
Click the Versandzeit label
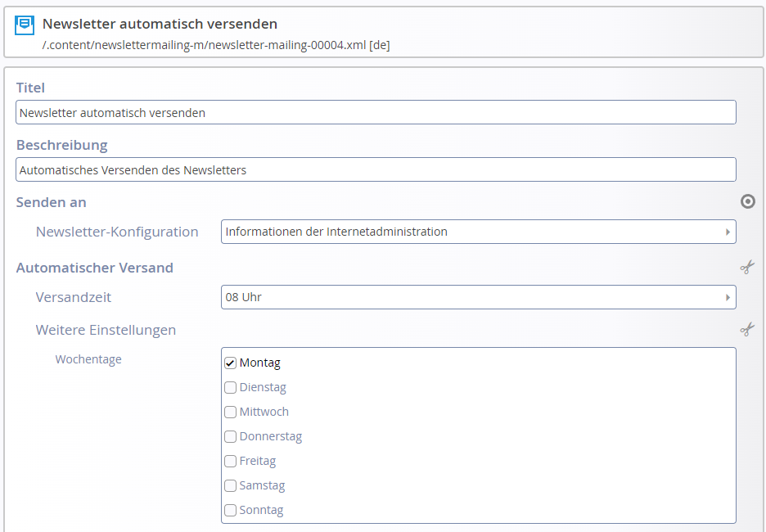[x=74, y=297]
